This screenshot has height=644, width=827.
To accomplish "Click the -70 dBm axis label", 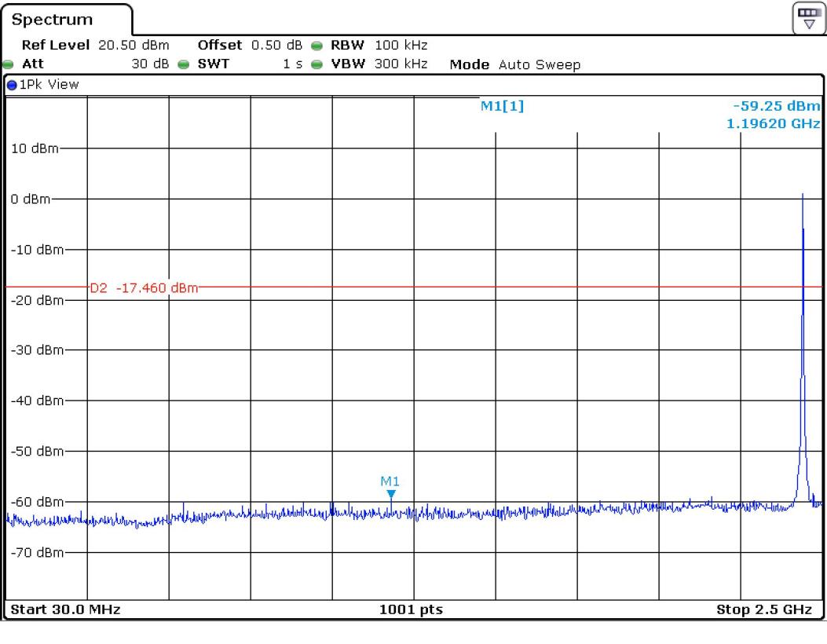I will click(x=37, y=553).
